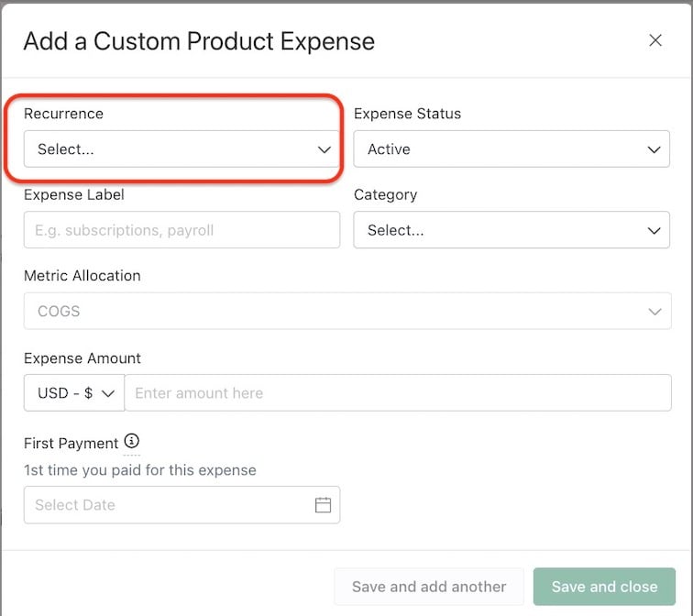Open the Category dropdown

(511, 230)
